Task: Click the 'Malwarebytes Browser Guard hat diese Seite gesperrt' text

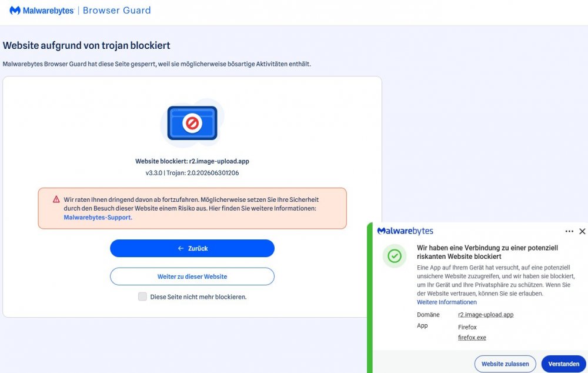Action: (157, 64)
